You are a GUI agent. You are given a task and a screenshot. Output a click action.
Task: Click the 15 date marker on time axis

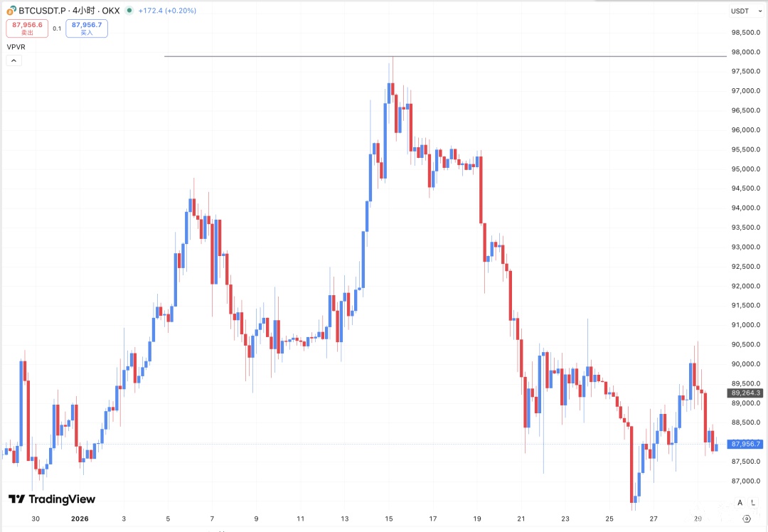(x=389, y=519)
